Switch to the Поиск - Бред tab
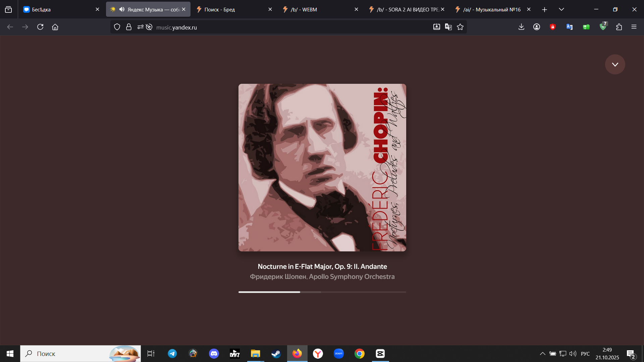 [231, 9]
